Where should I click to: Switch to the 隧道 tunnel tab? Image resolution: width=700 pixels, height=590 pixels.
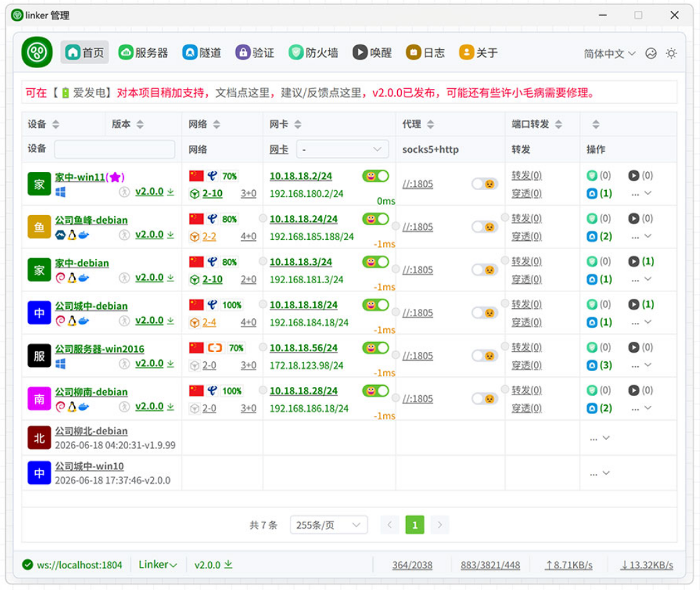202,53
